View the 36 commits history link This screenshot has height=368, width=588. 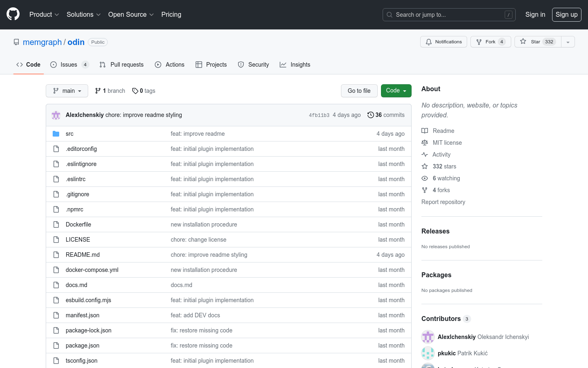coord(386,115)
